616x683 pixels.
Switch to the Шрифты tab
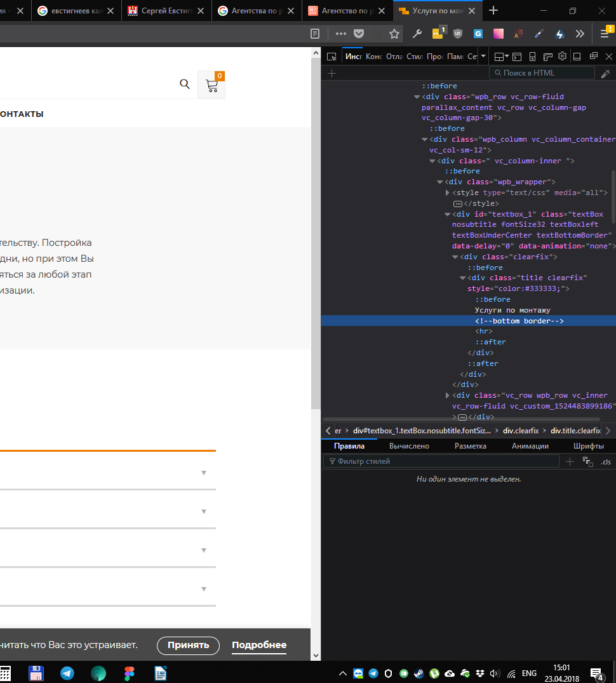click(588, 446)
